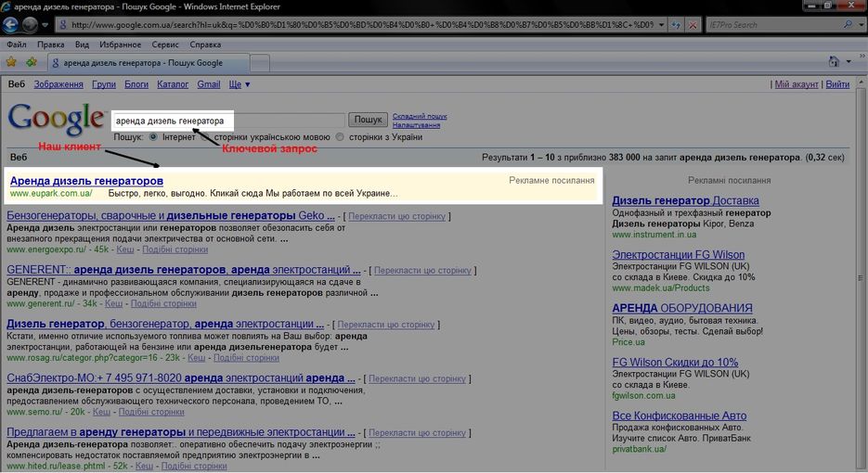Click the Google search query input field

(x=228, y=121)
